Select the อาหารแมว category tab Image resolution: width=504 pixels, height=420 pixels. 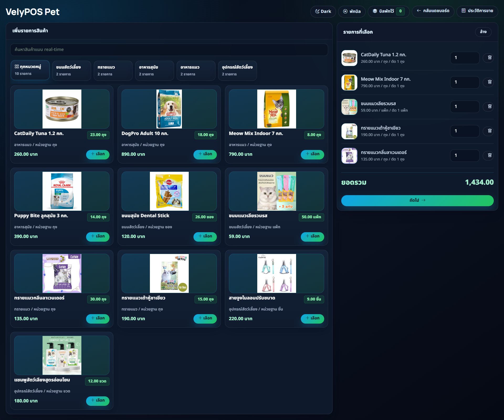coord(196,71)
